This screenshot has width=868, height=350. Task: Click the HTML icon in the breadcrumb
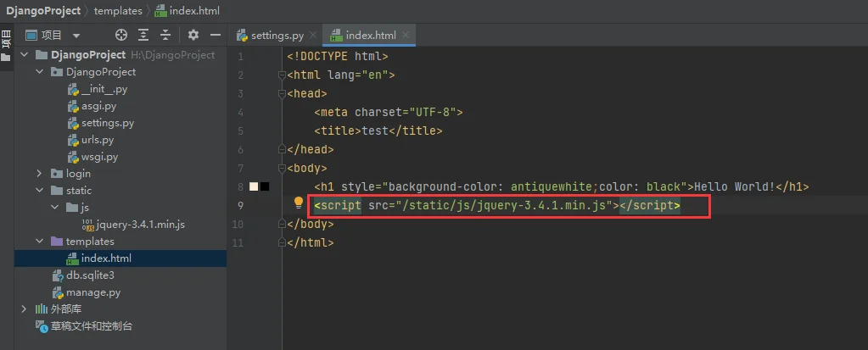tap(161, 10)
